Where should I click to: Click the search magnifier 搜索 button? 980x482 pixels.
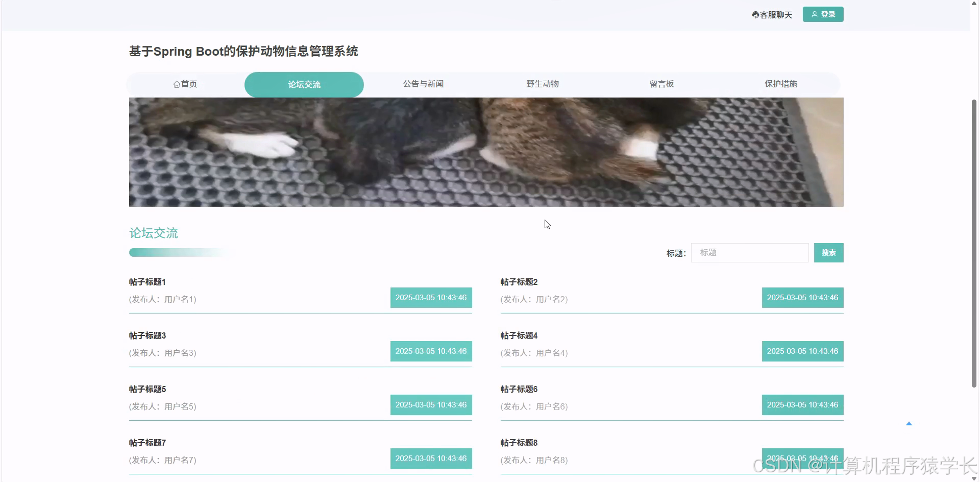click(x=828, y=252)
